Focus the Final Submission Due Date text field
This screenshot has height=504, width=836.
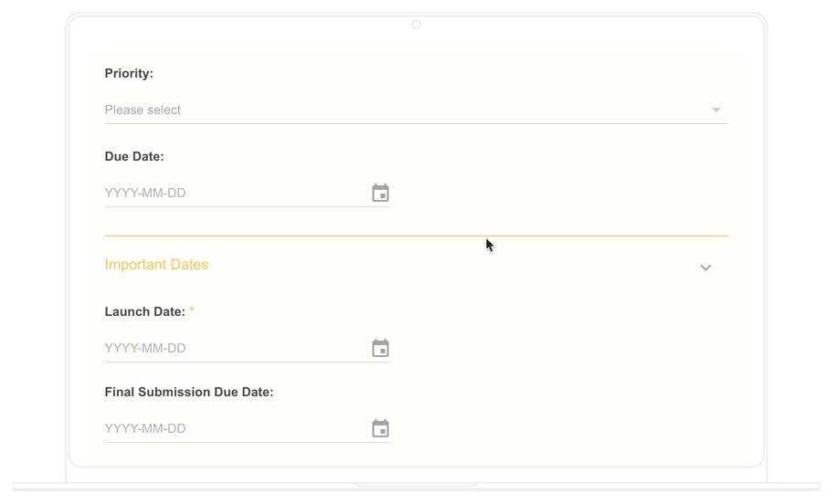click(x=235, y=428)
